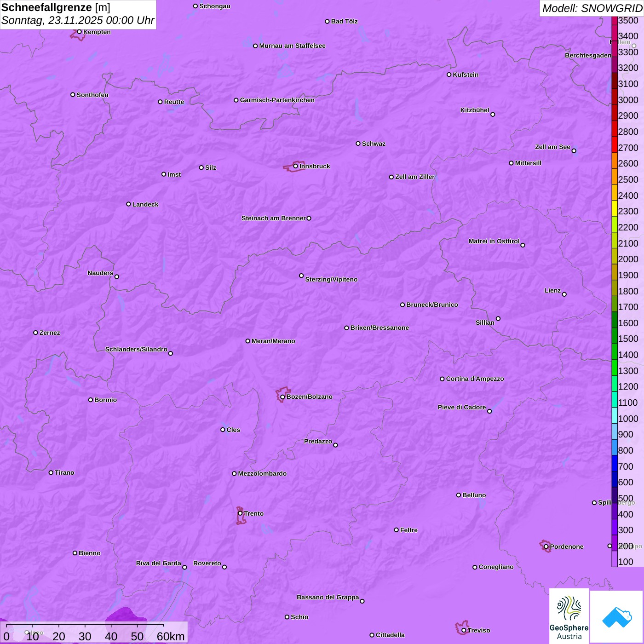Viewport: 644px width, 644px height.
Task: Click the Matrei in Osttirol label
Action: click(x=494, y=241)
